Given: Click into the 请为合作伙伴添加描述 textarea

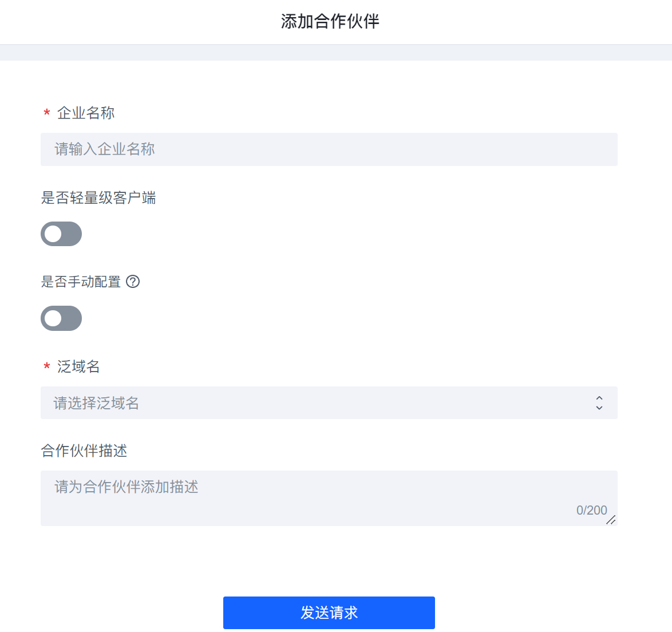Looking at the screenshot, I should [329, 498].
